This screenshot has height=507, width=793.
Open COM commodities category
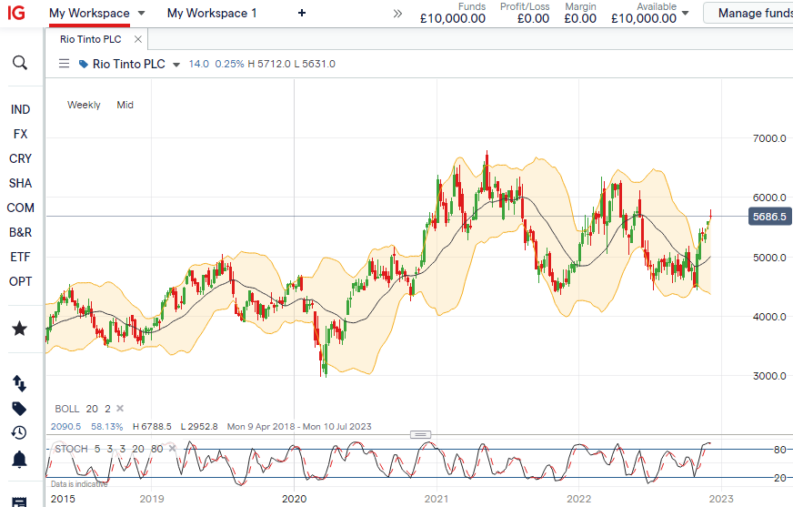pyautogui.click(x=20, y=208)
